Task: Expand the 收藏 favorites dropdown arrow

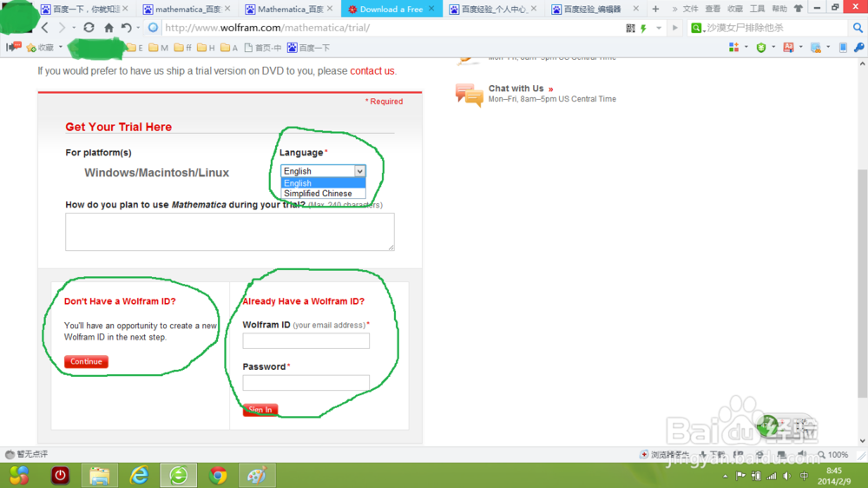Action: 61,47
